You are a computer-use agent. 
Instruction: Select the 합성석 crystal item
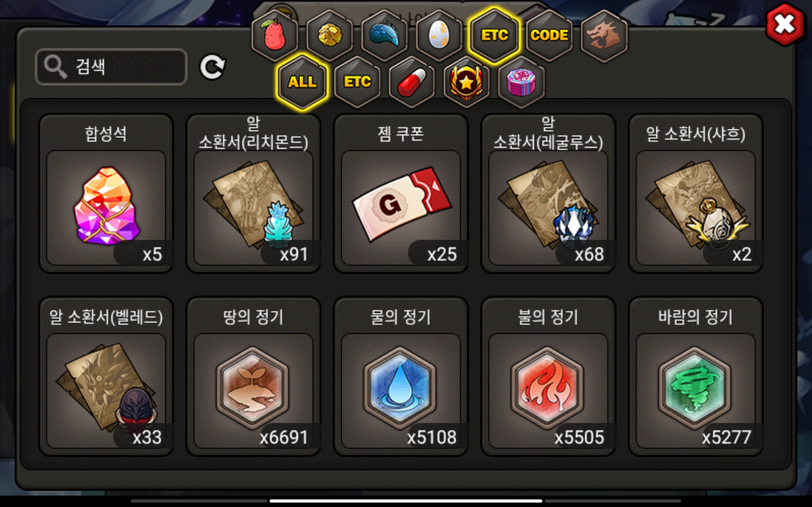(x=106, y=194)
